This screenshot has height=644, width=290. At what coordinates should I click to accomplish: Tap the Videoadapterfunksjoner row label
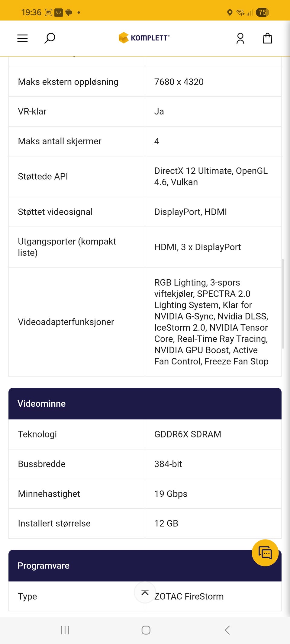click(66, 322)
